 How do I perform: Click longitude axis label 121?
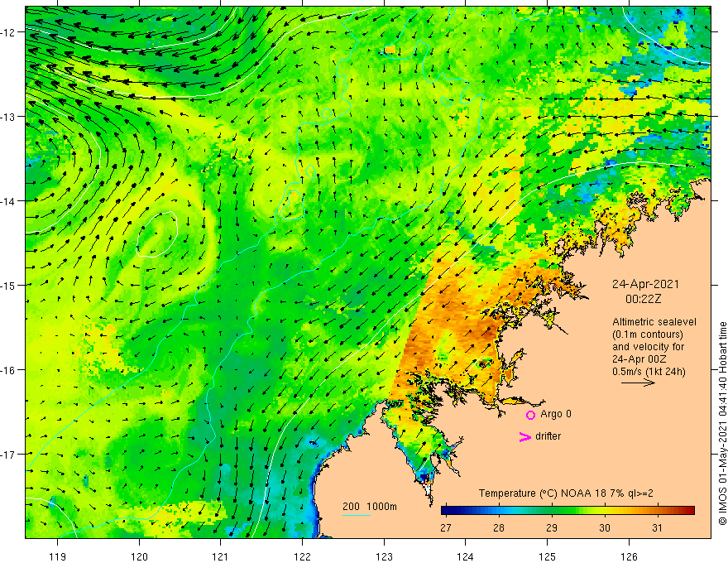[x=221, y=556]
